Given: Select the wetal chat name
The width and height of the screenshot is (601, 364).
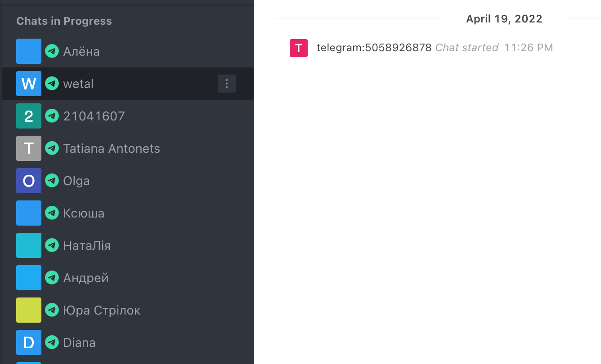Looking at the screenshot, I should [x=78, y=84].
